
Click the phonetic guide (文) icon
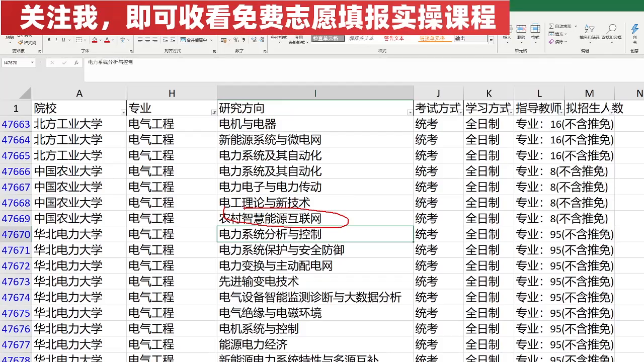[122, 40]
